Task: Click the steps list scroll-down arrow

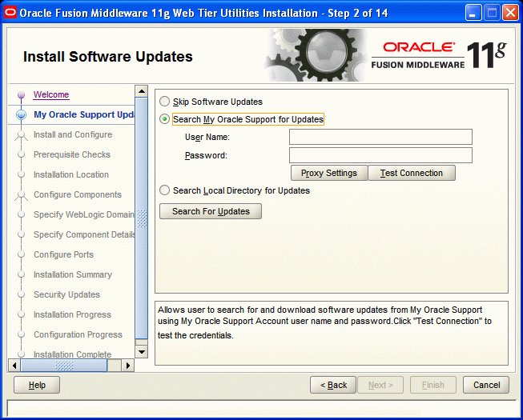Action: pyautogui.click(x=142, y=351)
